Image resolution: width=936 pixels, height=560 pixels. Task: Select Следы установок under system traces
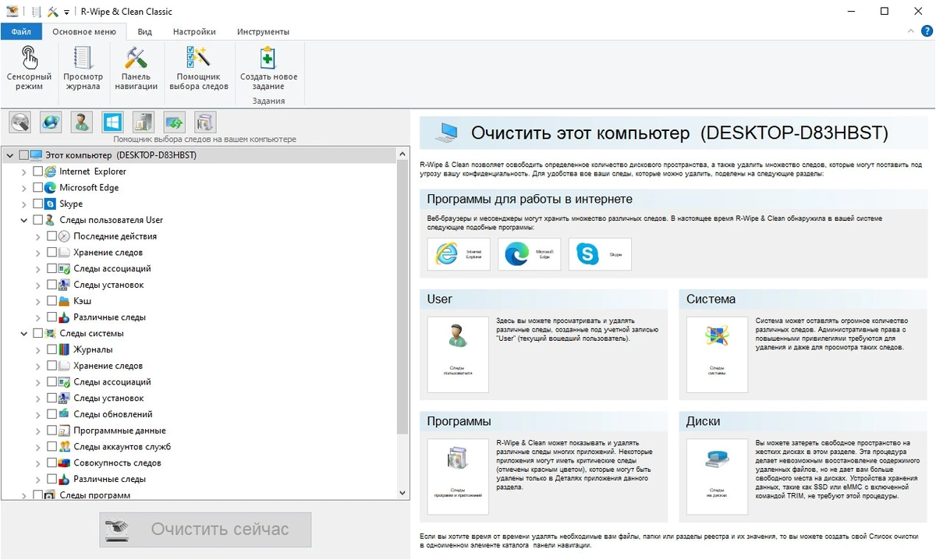pyautogui.click(x=108, y=398)
